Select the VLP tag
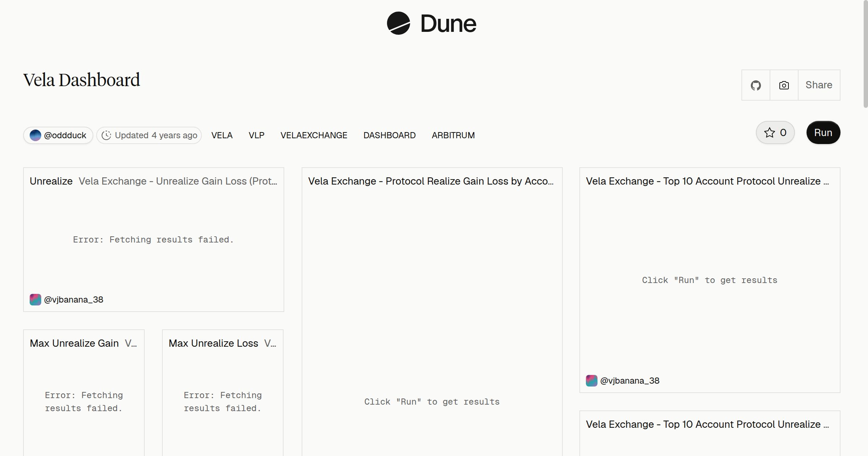 tap(256, 135)
